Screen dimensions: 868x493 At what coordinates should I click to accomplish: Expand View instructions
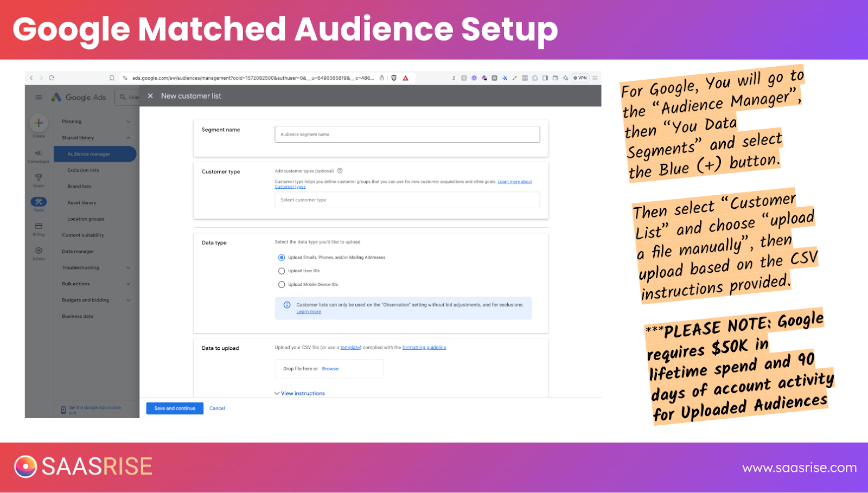click(x=299, y=393)
